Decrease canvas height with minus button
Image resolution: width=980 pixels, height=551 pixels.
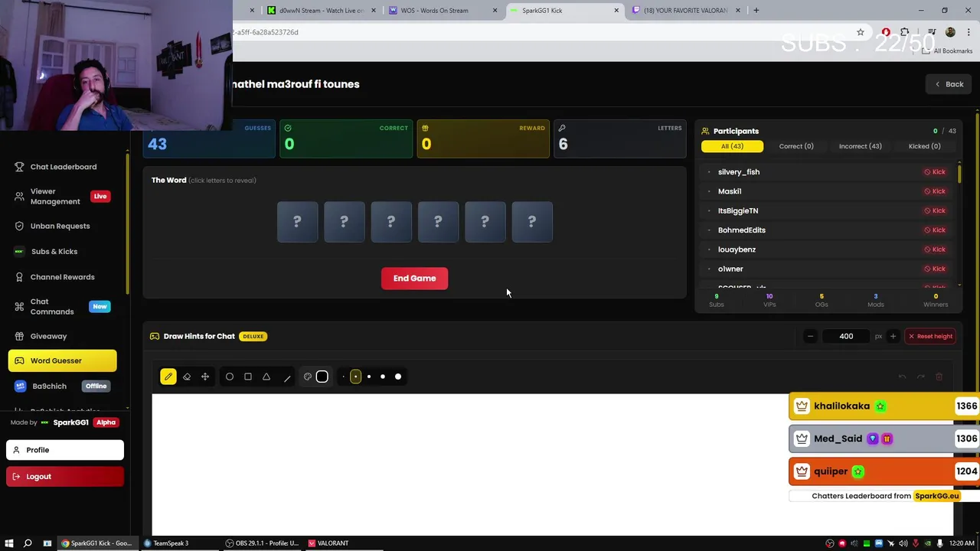(x=810, y=336)
